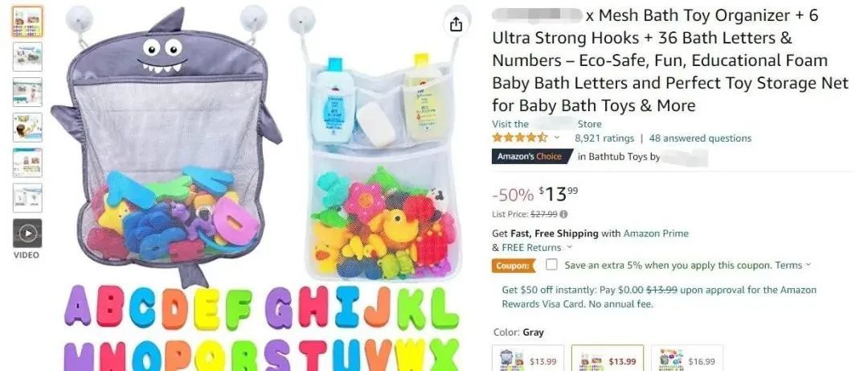Select the fourth product thumbnail image
The image size is (868, 371).
pos(27,127)
